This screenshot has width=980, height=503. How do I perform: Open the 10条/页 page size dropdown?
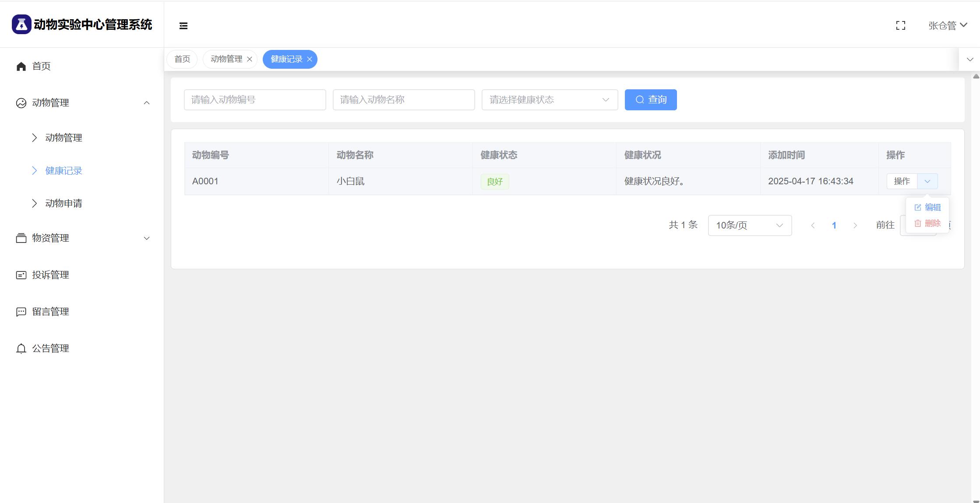[749, 225]
